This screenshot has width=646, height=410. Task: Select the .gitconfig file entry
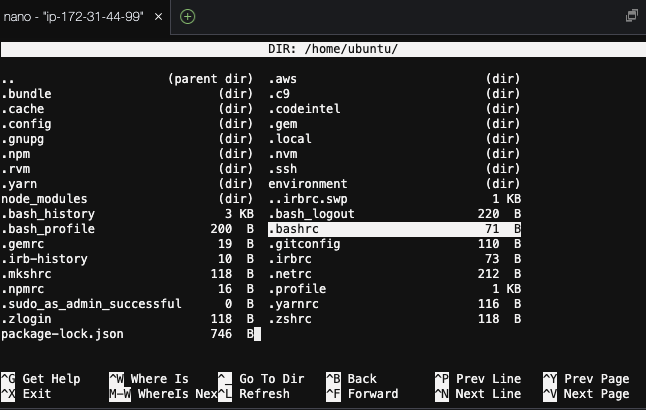coord(394,244)
